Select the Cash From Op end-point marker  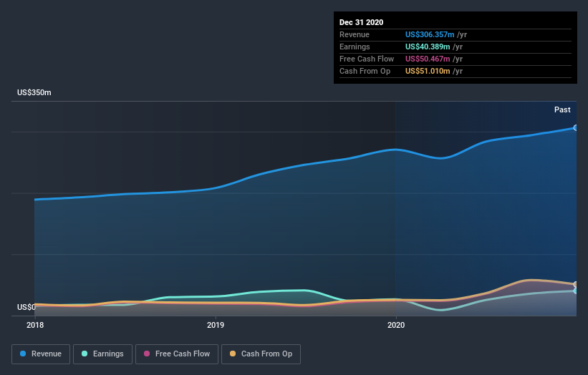point(576,284)
